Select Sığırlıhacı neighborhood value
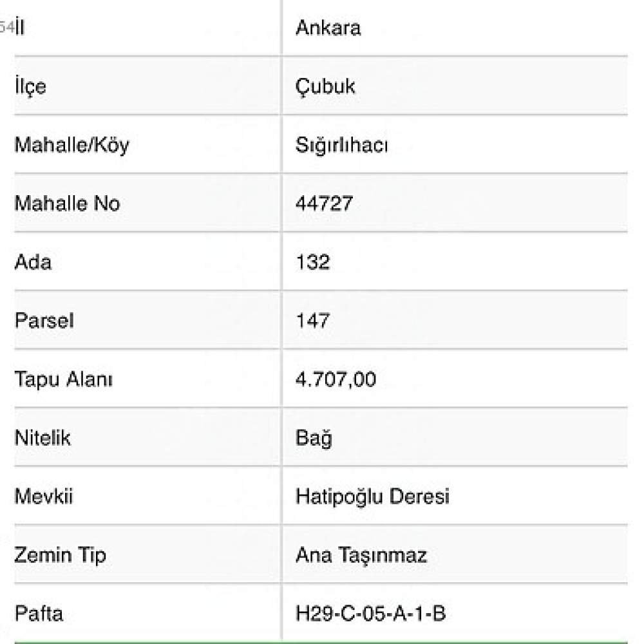 342,146
